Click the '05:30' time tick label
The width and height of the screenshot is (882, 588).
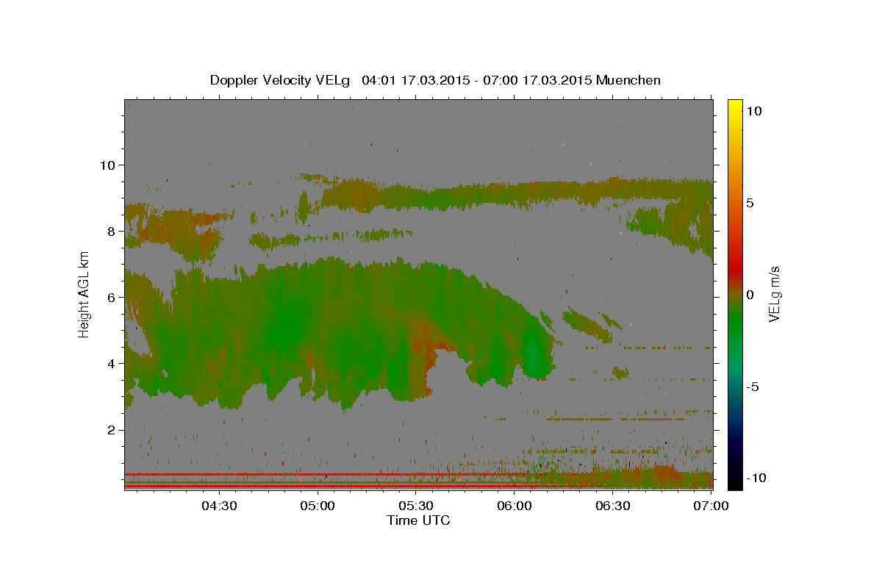(x=416, y=506)
